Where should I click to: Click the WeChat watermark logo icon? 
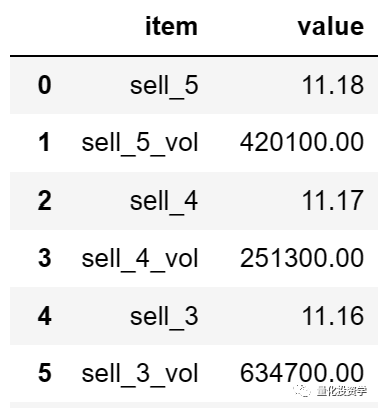pos(303,390)
